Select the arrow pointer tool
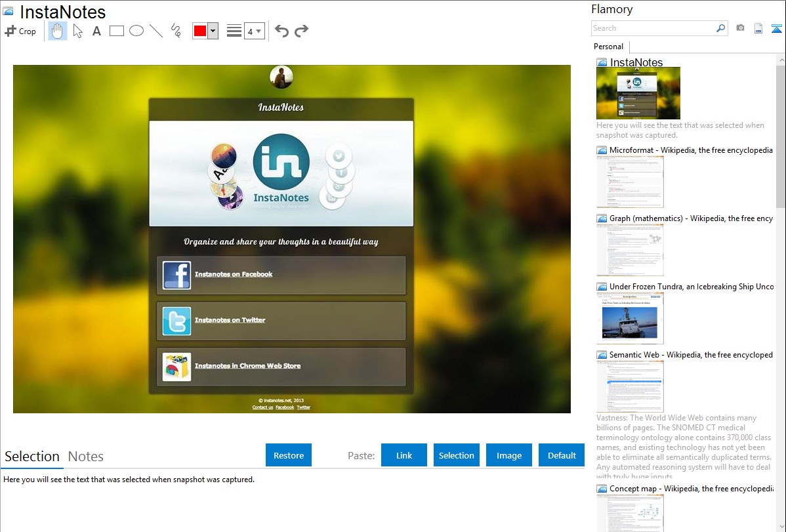The image size is (786, 532). click(x=77, y=31)
